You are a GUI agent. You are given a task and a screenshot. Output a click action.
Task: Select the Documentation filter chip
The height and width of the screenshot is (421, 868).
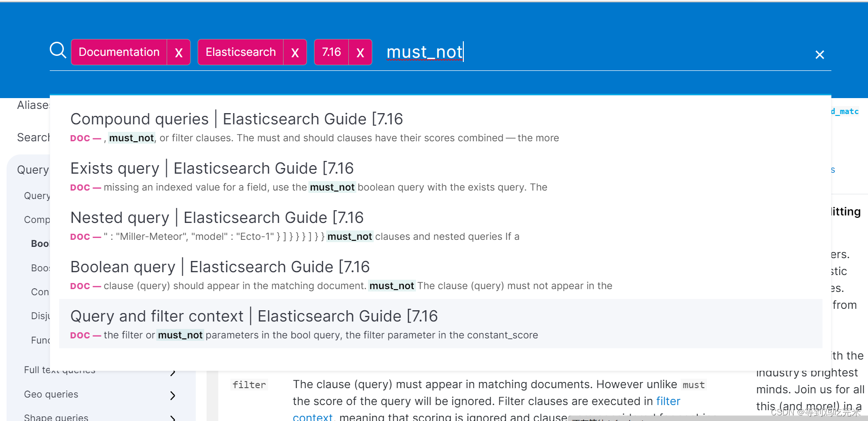(x=119, y=52)
